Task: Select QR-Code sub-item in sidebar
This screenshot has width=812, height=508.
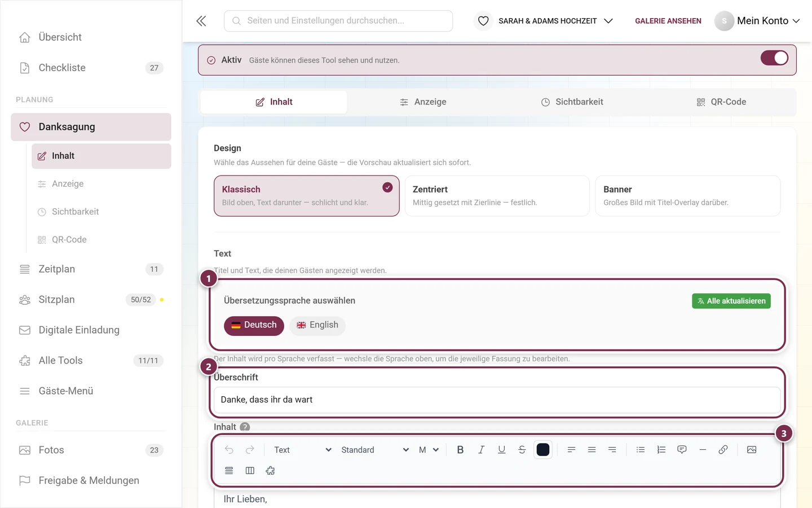Action: [101, 240]
